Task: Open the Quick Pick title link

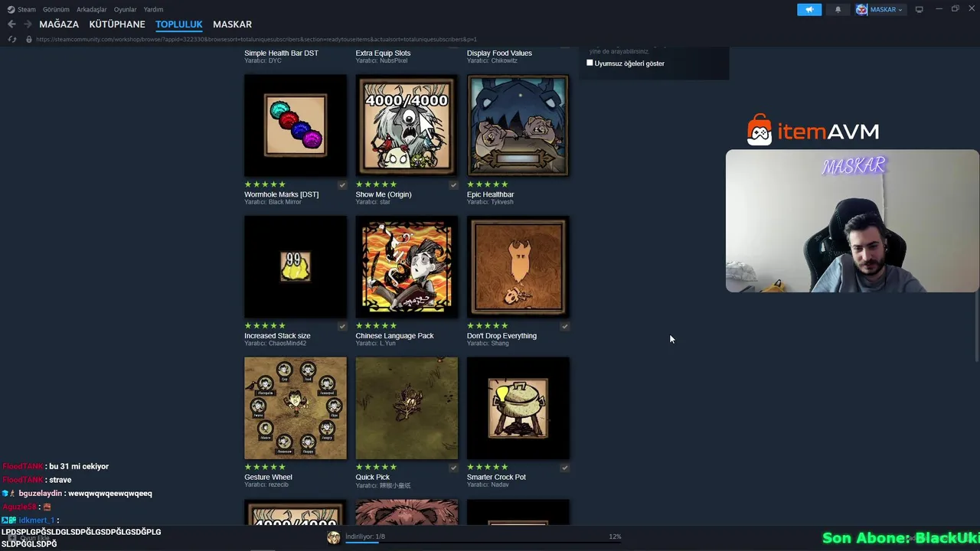Action: click(372, 477)
